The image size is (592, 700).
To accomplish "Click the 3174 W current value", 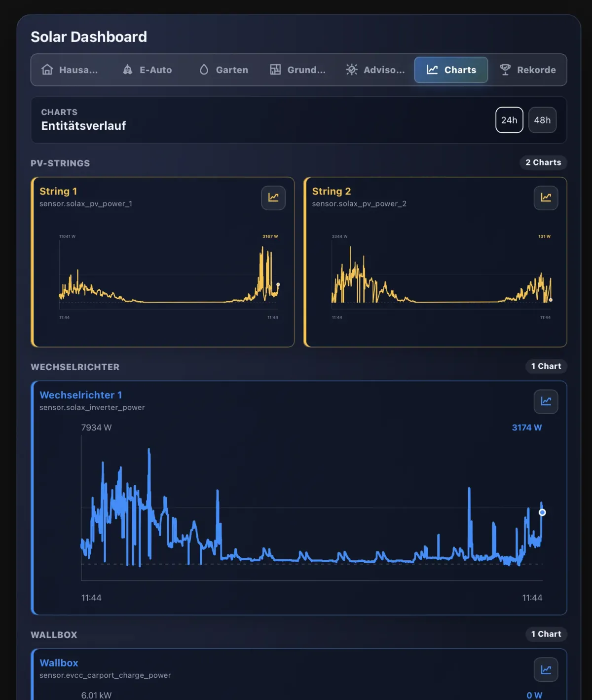I will click(x=527, y=428).
